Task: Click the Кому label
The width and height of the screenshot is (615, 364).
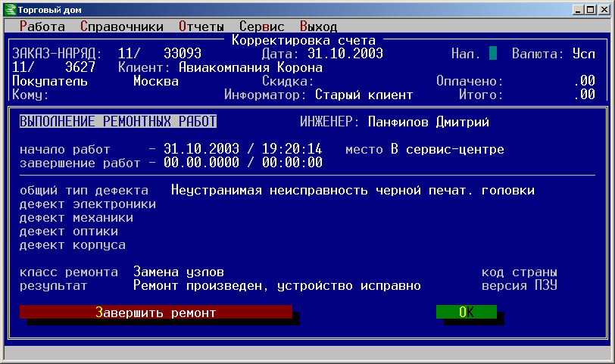Action: pyautogui.click(x=30, y=95)
